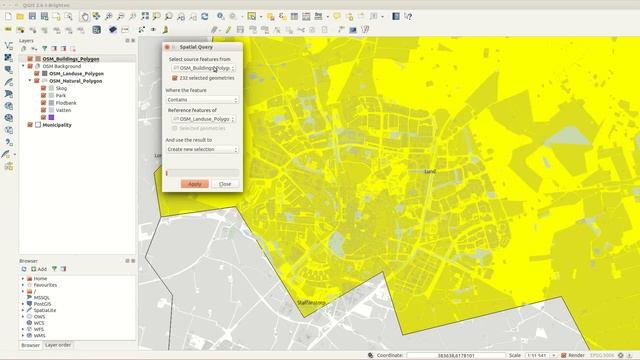This screenshot has width=640, height=360.
Task: Click Filter icon in Browser panel
Action: point(54,269)
